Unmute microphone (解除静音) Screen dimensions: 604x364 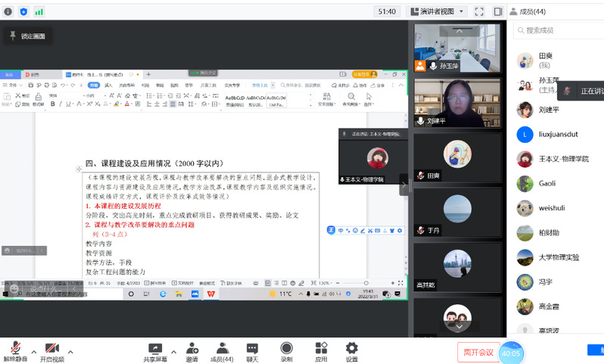pos(15,352)
